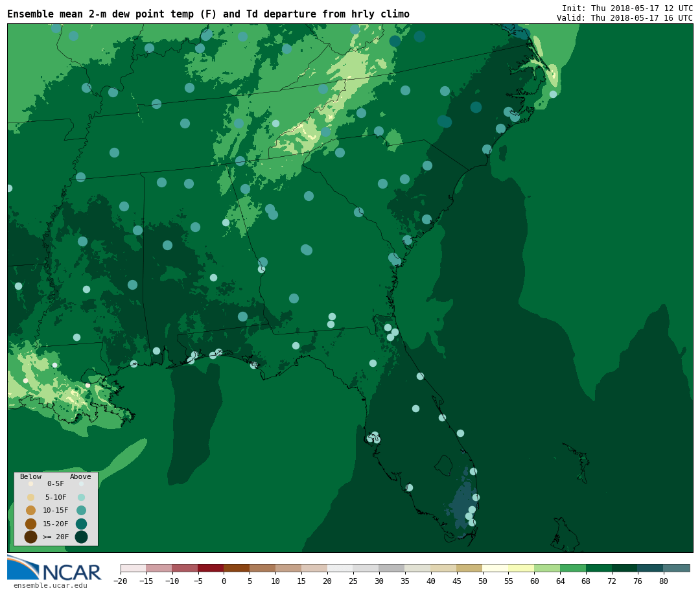
Task: Click the '5-10F' legend label
Action: pyautogui.click(x=56, y=498)
